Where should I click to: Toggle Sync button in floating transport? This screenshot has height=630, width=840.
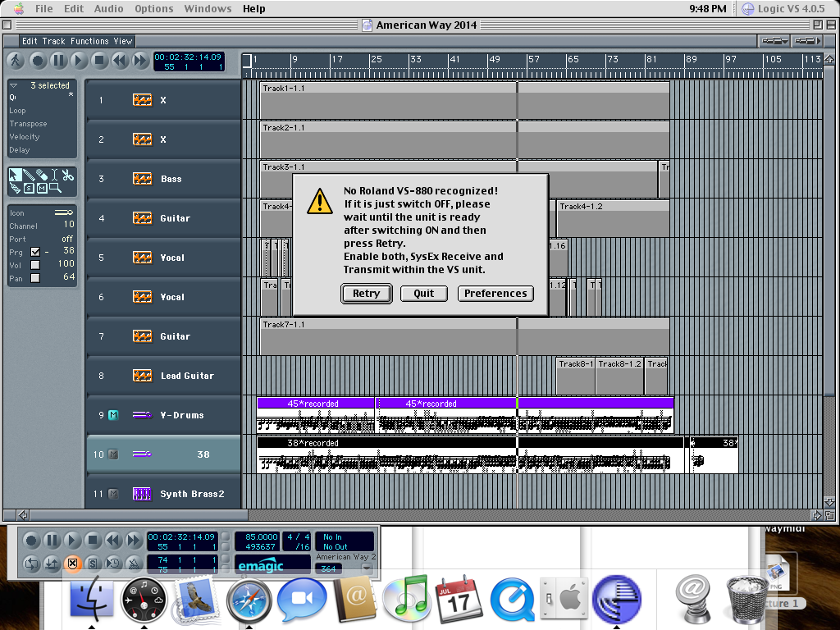[113, 563]
